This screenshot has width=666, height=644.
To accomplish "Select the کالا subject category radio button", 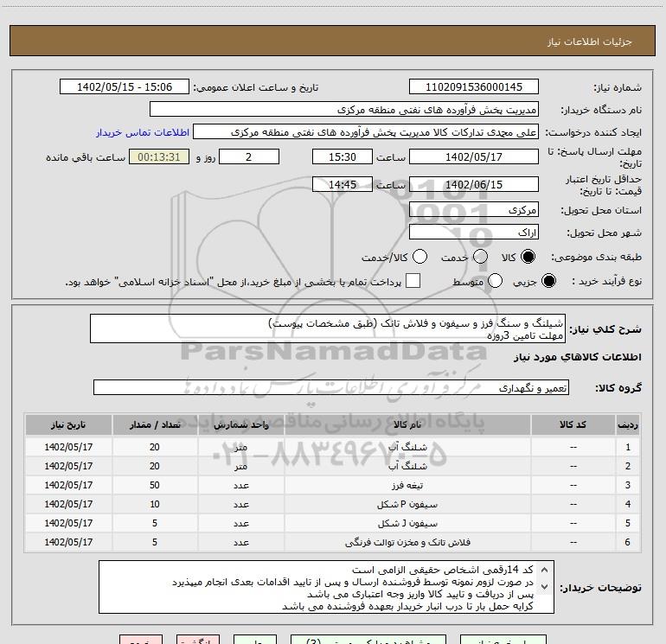I will click(x=528, y=257).
